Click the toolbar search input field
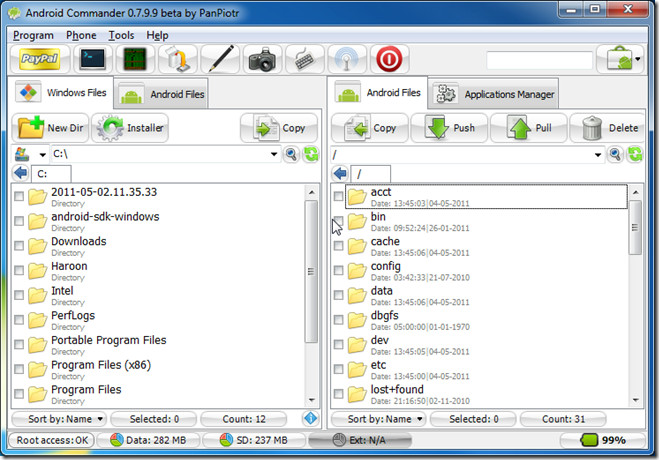This screenshot has height=460, width=659. coord(540,60)
